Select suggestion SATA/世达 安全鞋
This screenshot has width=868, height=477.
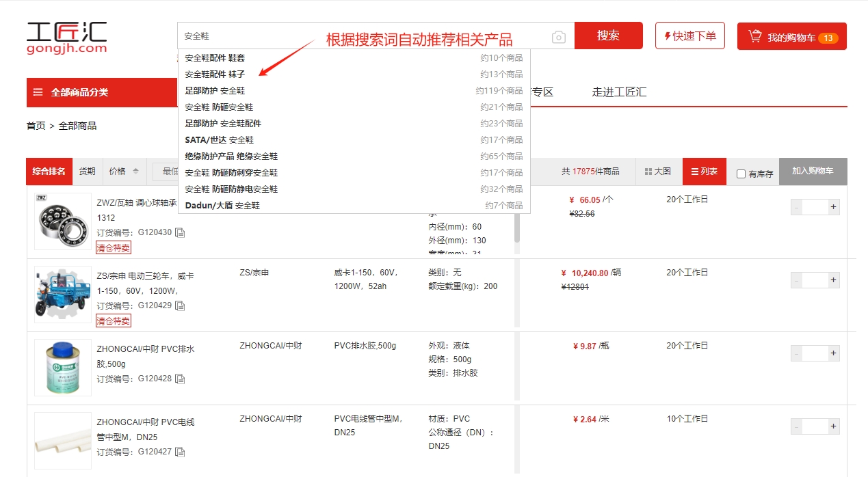tap(354, 140)
